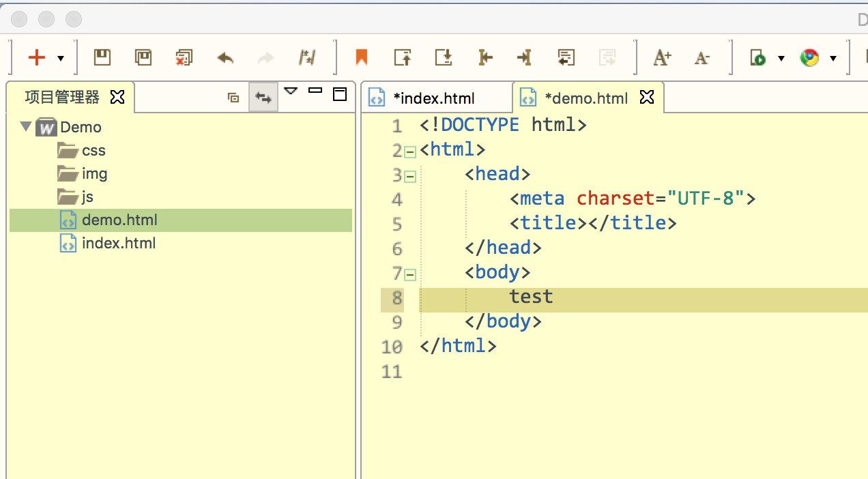
Task: Click the DOCTYPE text on line 1
Action: [x=480, y=125]
